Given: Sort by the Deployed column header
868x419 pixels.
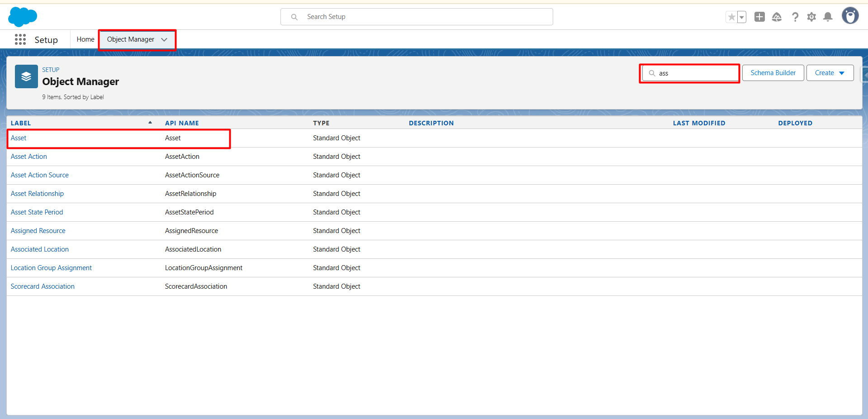Looking at the screenshot, I should [795, 123].
